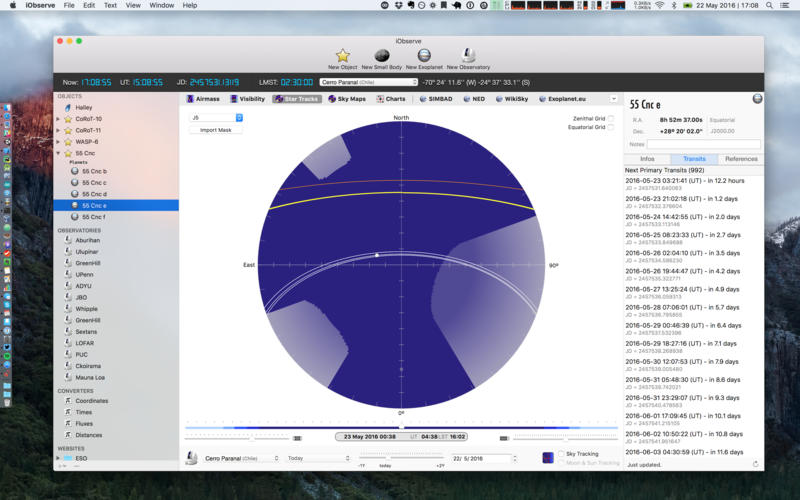Click the Notes input field
Screen dimensions: 800x500
[703, 144]
